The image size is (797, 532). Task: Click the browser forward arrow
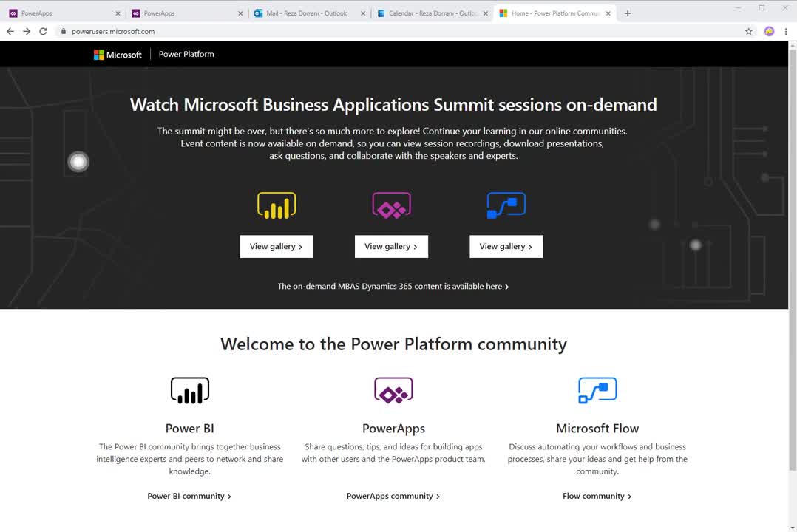[x=27, y=32]
